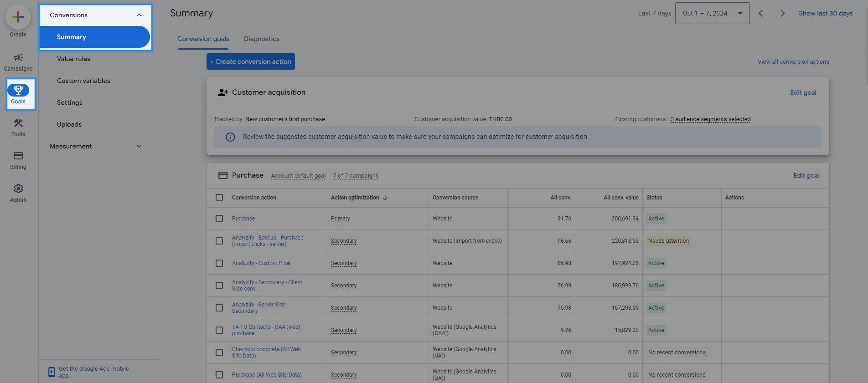Click the All conv. value column header
The width and height of the screenshot is (868, 383).
click(621, 198)
